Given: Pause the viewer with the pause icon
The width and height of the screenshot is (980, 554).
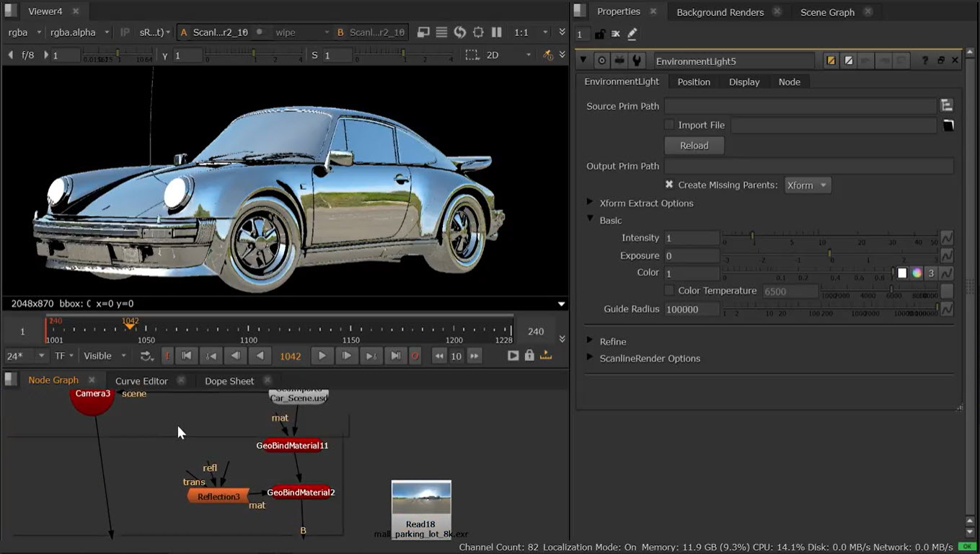Looking at the screenshot, I should [496, 32].
